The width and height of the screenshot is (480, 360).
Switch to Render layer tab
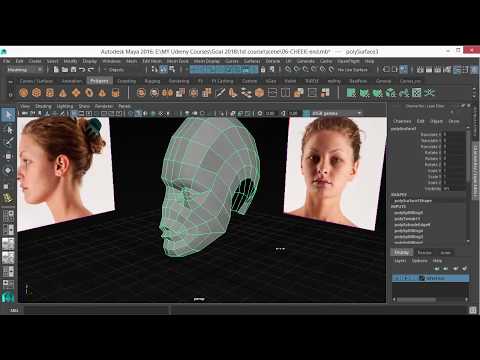(x=425, y=253)
